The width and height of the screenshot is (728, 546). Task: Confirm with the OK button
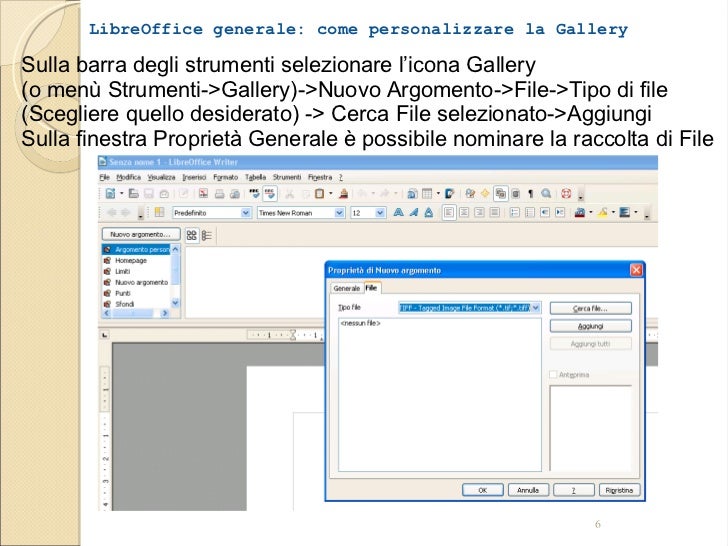tap(482, 490)
